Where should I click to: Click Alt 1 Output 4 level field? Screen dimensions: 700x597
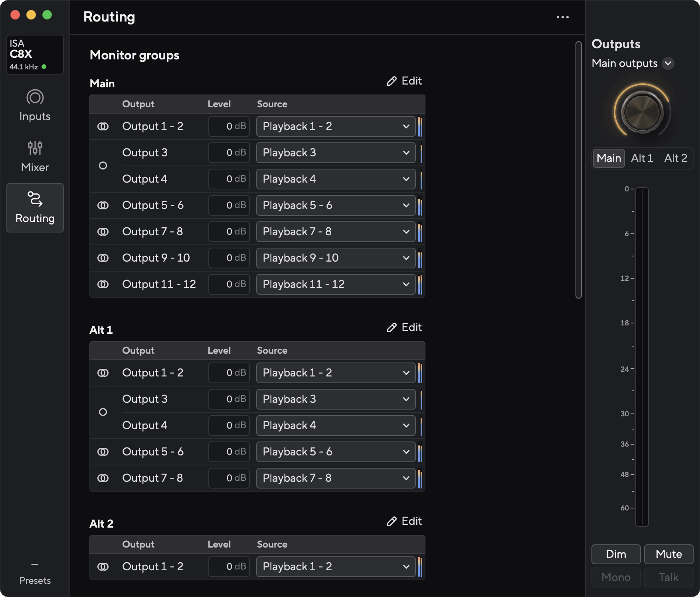tap(229, 426)
